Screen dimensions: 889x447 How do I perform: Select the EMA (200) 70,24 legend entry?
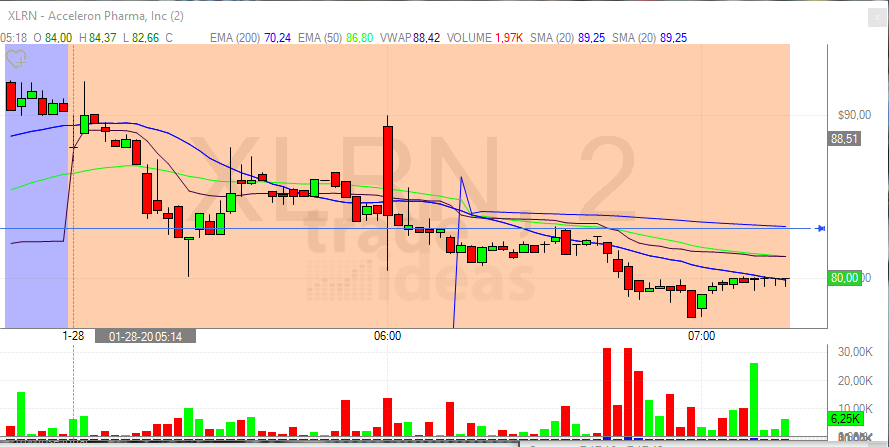click(x=251, y=38)
